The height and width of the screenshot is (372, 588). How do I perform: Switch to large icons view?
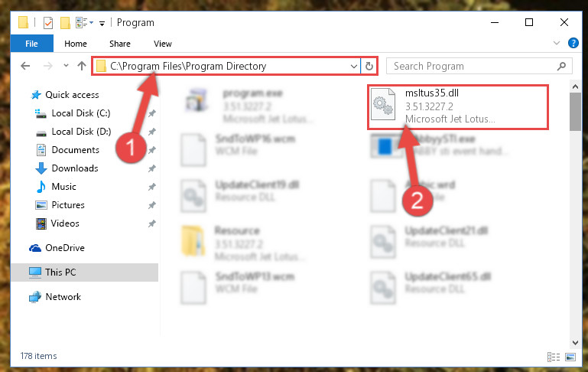(570, 357)
